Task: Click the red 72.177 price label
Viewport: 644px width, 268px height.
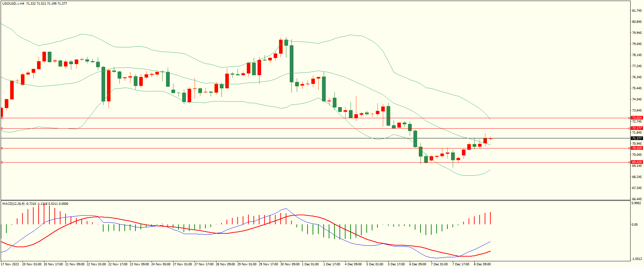Action: coord(637,128)
